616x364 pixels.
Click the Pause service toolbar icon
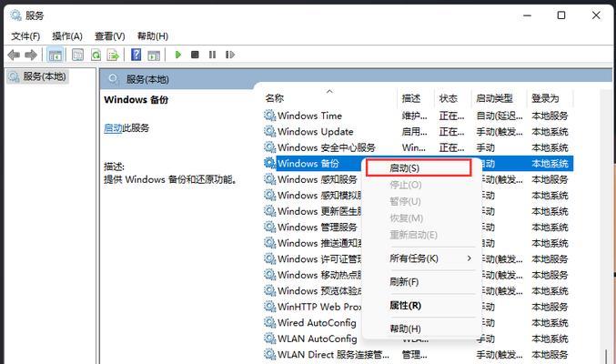click(x=213, y=55)
